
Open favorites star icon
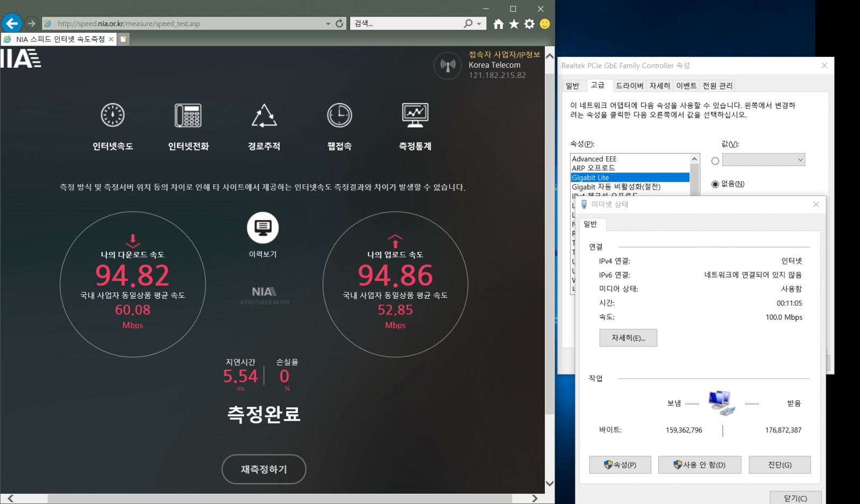point(514,24)
